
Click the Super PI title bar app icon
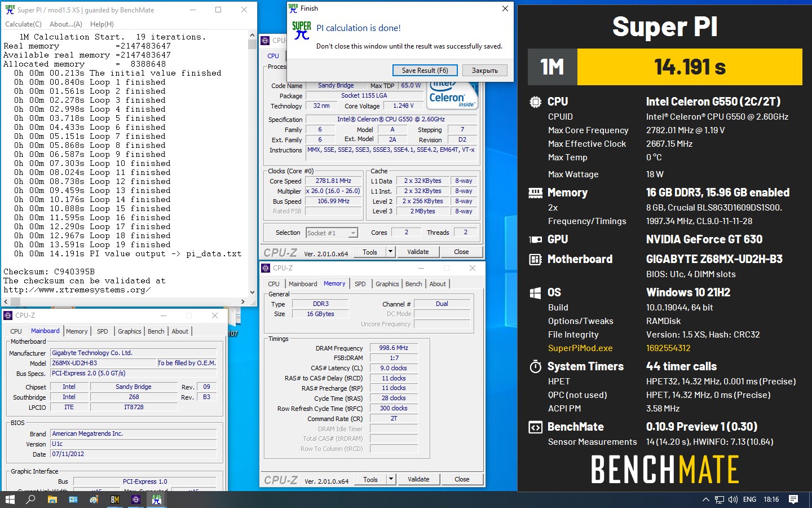pyautogui.click(x=10, y=10)
